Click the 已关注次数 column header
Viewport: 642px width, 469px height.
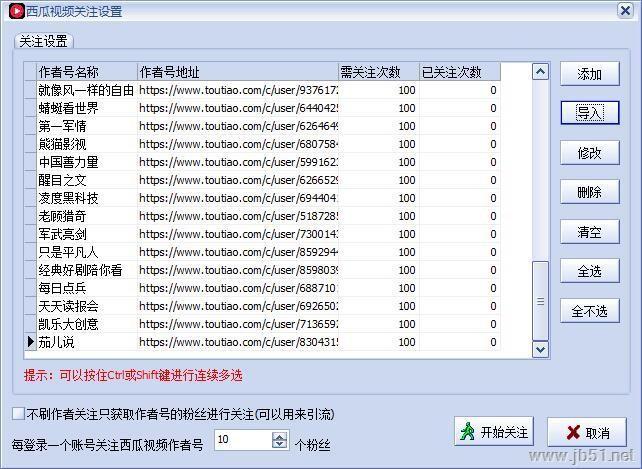click(x=459, y=72)
